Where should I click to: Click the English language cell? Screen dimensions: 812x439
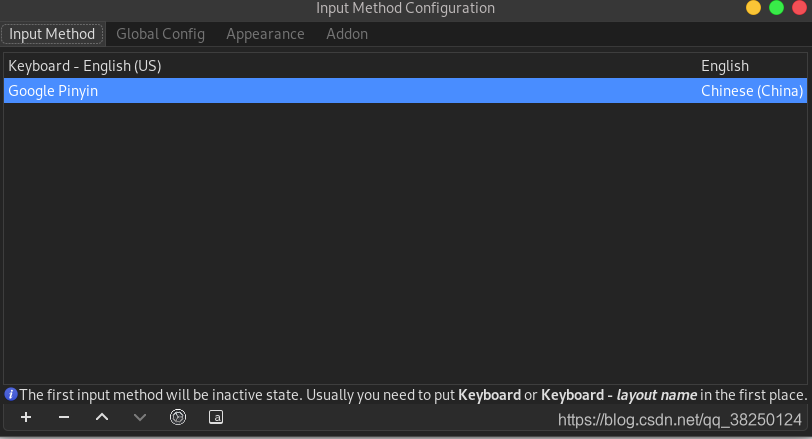725,66
